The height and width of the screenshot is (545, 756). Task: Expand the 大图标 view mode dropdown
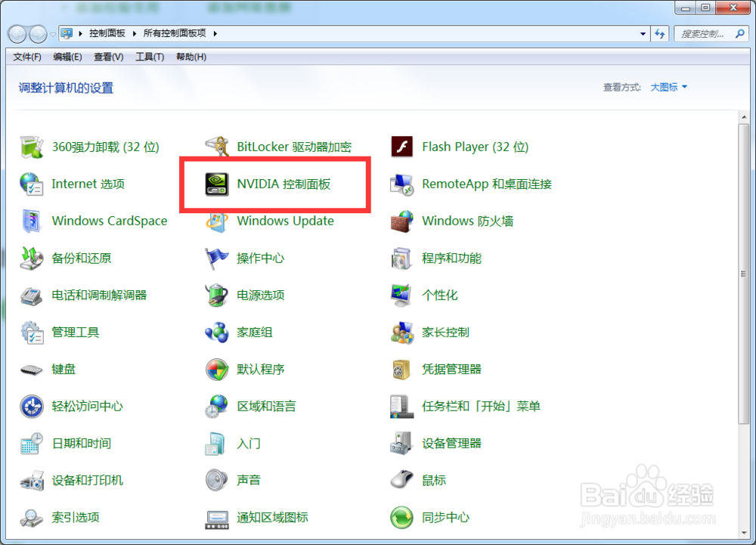click(669, 87)
